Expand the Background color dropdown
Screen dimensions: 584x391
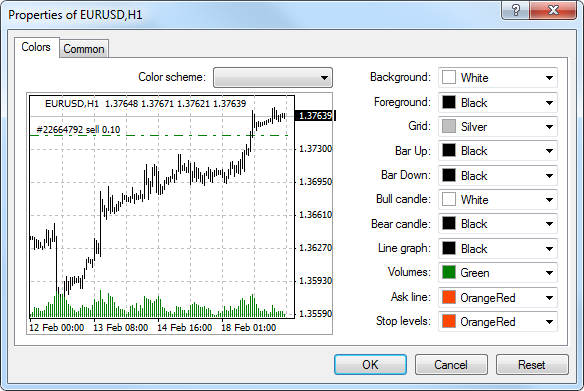pyautogui.click(x=498, y=77)
